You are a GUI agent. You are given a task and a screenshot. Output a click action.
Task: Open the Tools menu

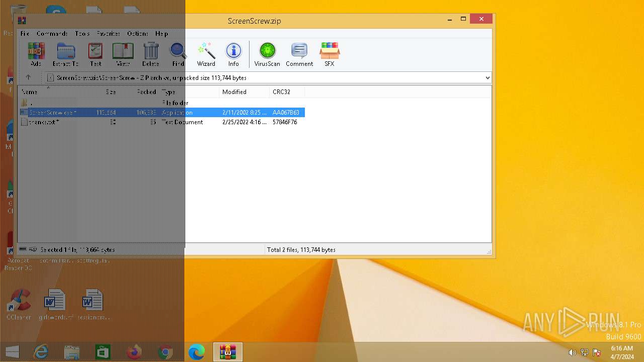point(82,34)
